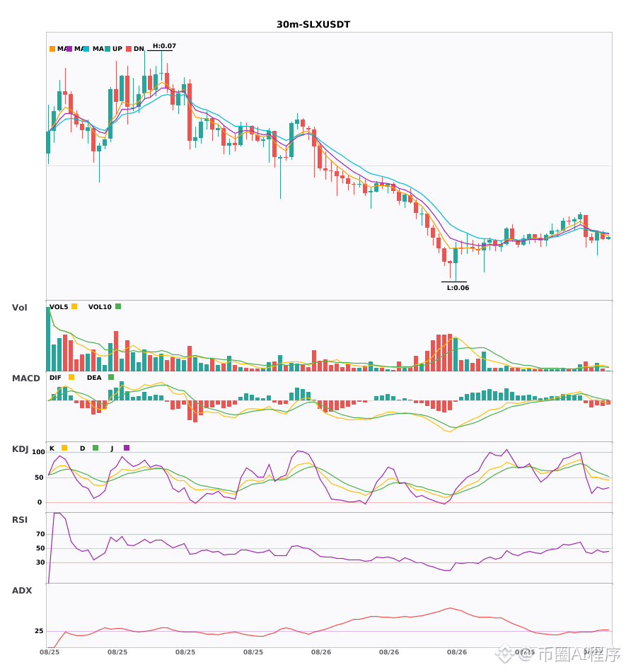Select the cyan MA legend swatch
This screenshot has height=672, width=626.
click(x=86, y=49)
